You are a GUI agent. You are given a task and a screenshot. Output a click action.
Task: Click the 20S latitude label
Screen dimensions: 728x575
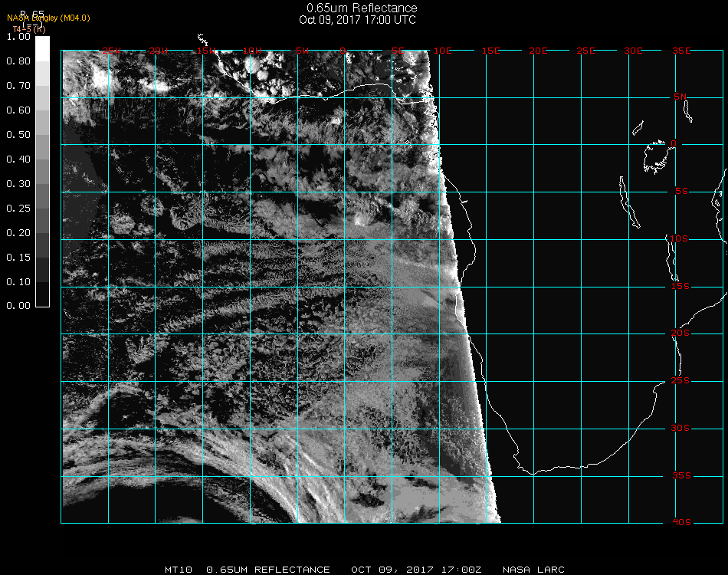(680, 333)
